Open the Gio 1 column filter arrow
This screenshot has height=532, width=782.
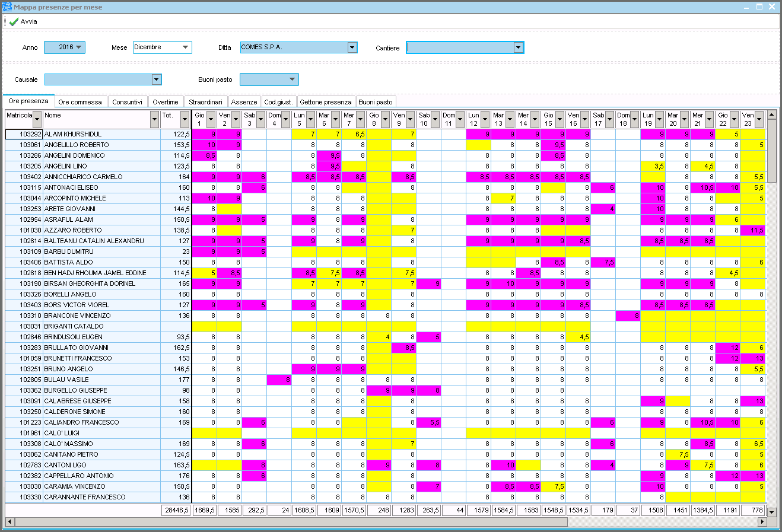[x=211, y=119]
